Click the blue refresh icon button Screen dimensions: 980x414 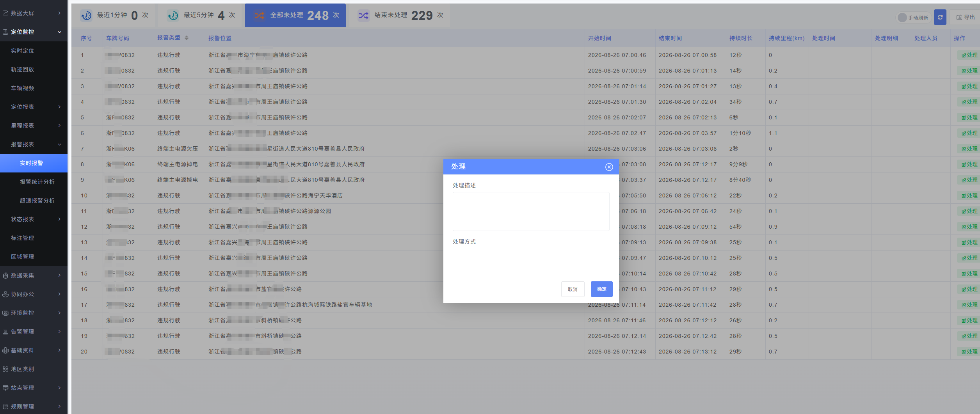point(940,17)
